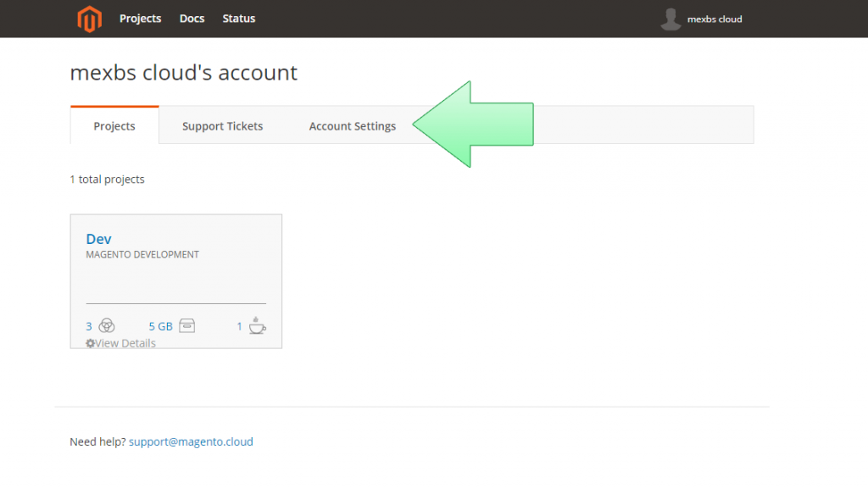Viewport: 868px width, 488px height.
Task: Click the Magento logo icon
Action: pos(89,19)
